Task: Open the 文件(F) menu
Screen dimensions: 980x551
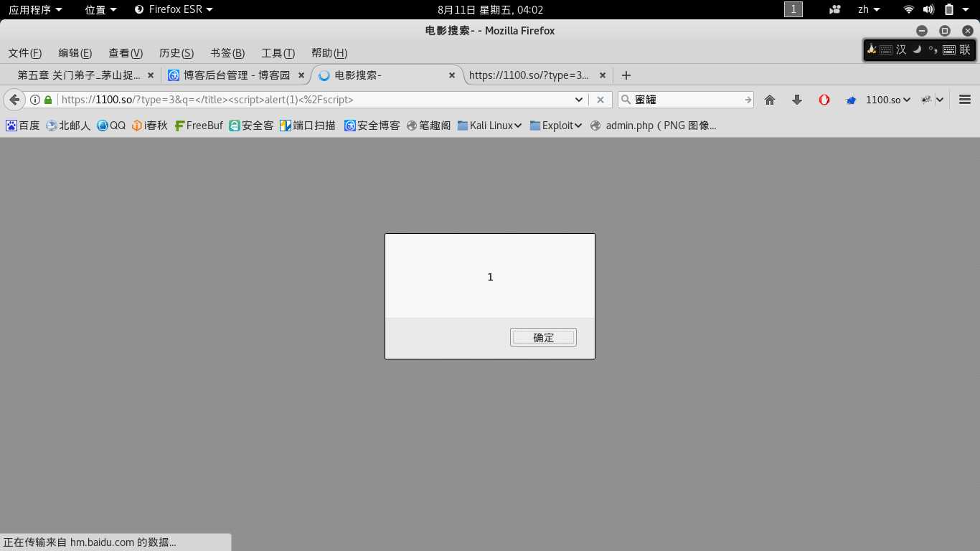Action: (25, 53)
